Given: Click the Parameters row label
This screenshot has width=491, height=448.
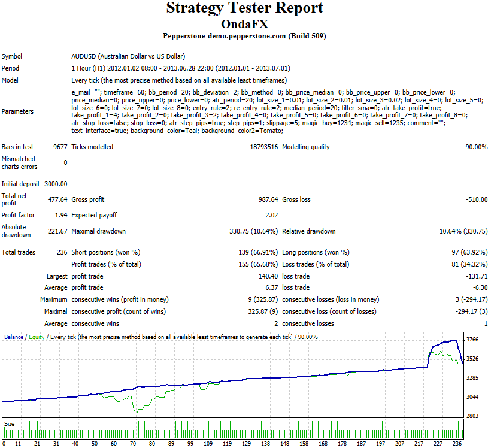Looking at the screenshot, I should (17, 111).
